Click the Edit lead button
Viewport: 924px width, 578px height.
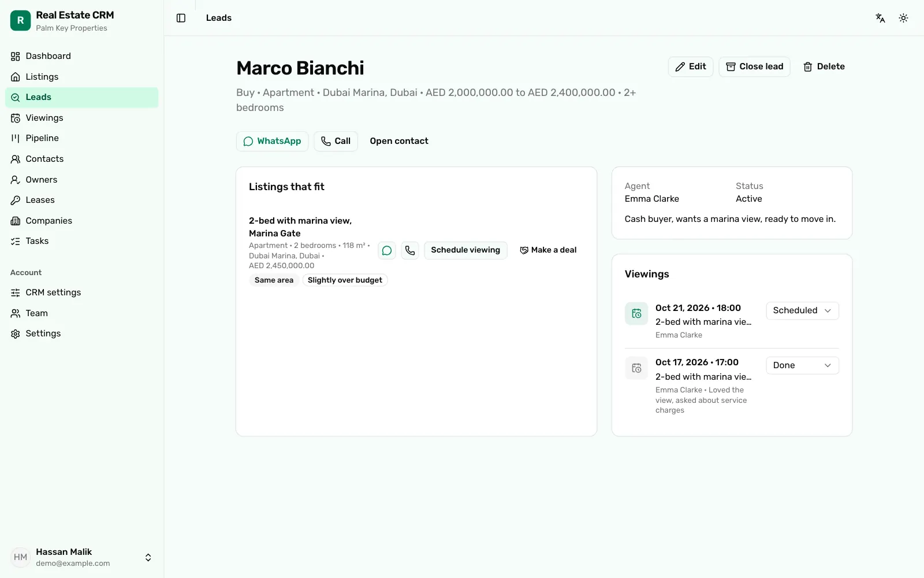click(691, 66)
